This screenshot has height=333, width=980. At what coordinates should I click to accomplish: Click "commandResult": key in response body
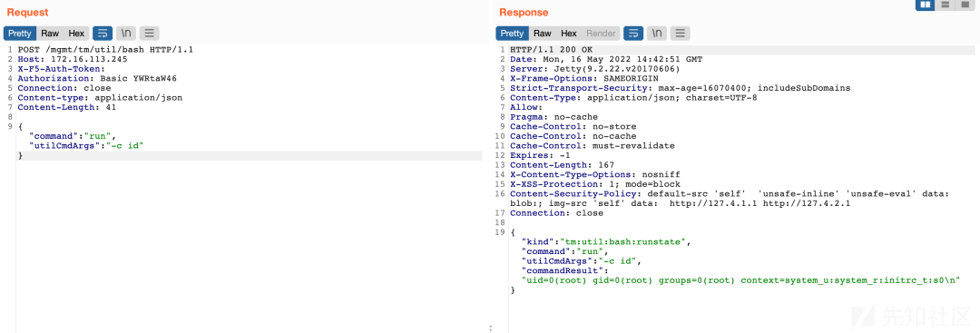pos(565,271)
